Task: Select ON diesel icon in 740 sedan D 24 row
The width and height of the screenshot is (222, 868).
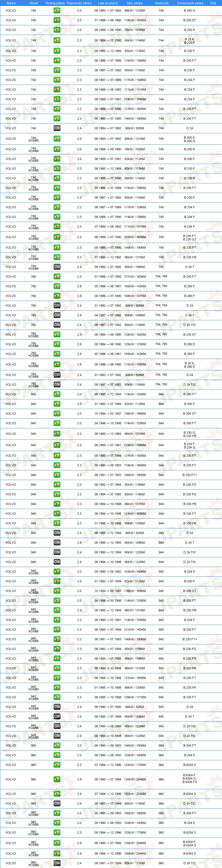Action: pos(57,128)
